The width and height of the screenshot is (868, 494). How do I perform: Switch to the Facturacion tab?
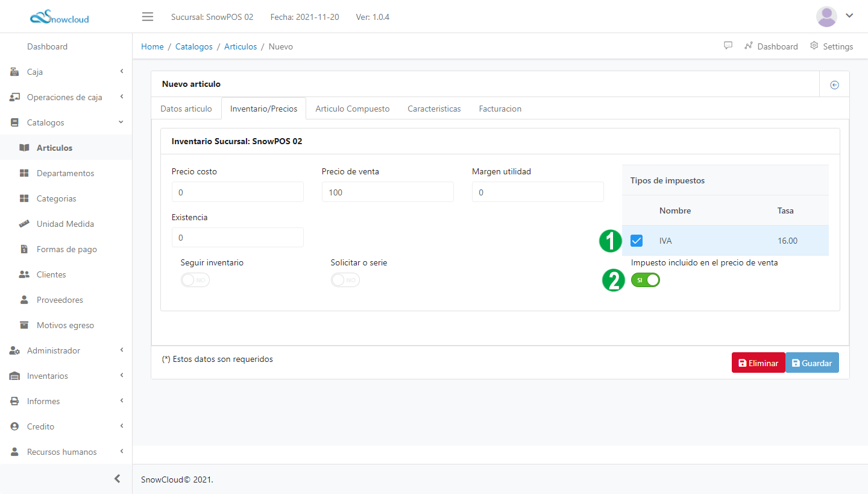[x=500, y=109]
